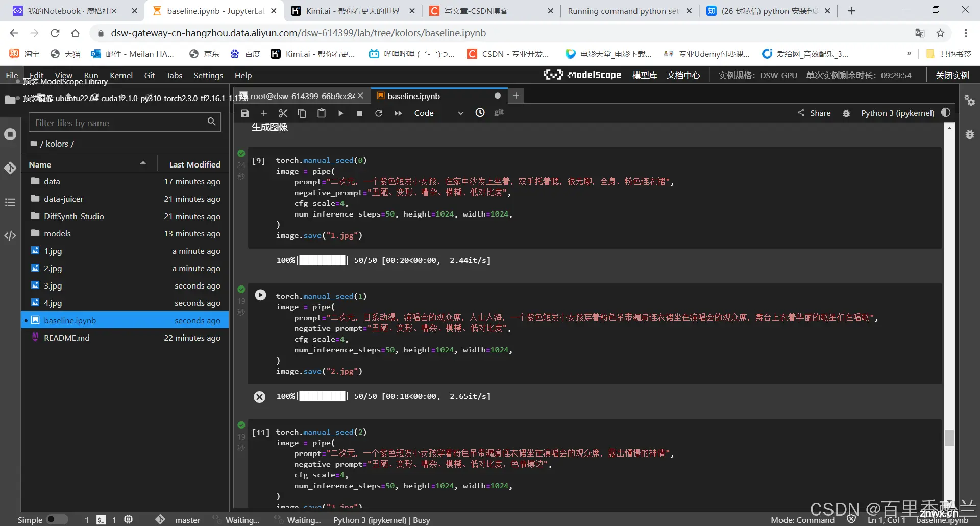Image resolution: width=980 pixels, height=526 pixels.
Task: Save the notebook with the floppy icon
Action: [x=245, y=113]
